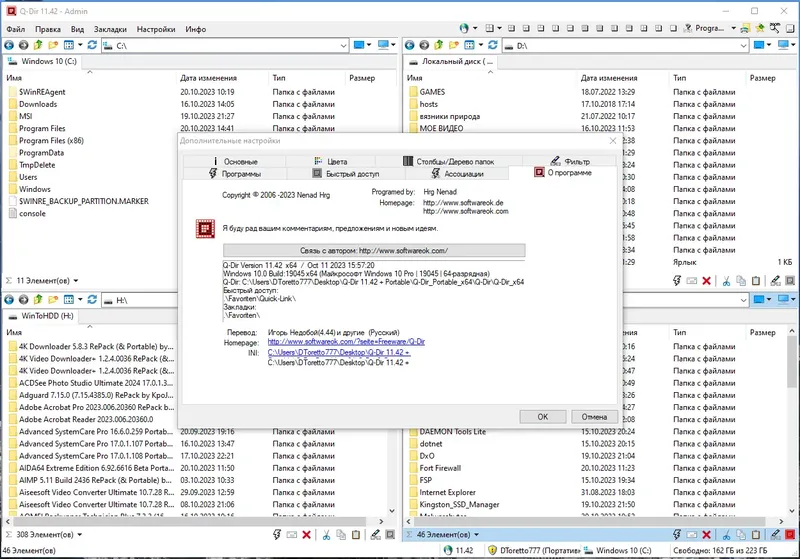The width and height of the screenshot is (800, 559).
Task: Switch to the Быстрый доступ tab
Action: point(346,174)
